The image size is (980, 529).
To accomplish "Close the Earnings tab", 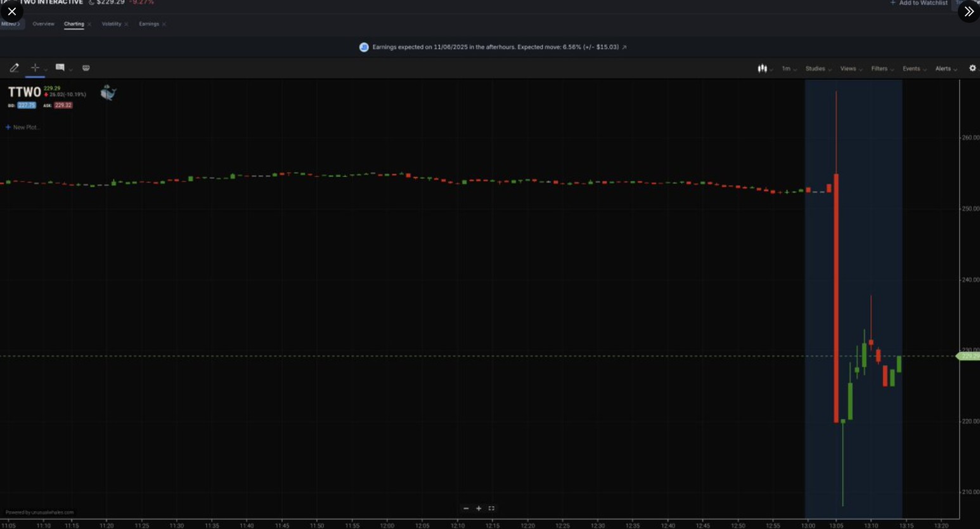I will coord(164,25).
